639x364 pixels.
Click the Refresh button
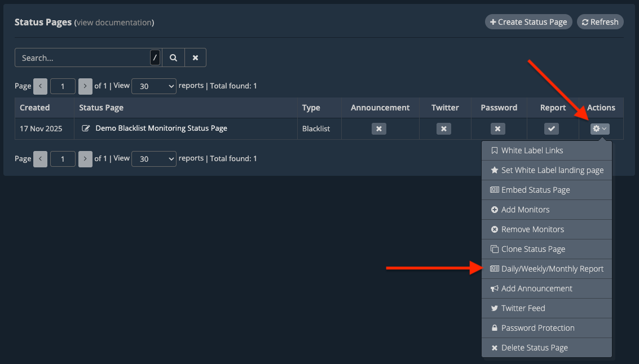click(x=600, y=22)
